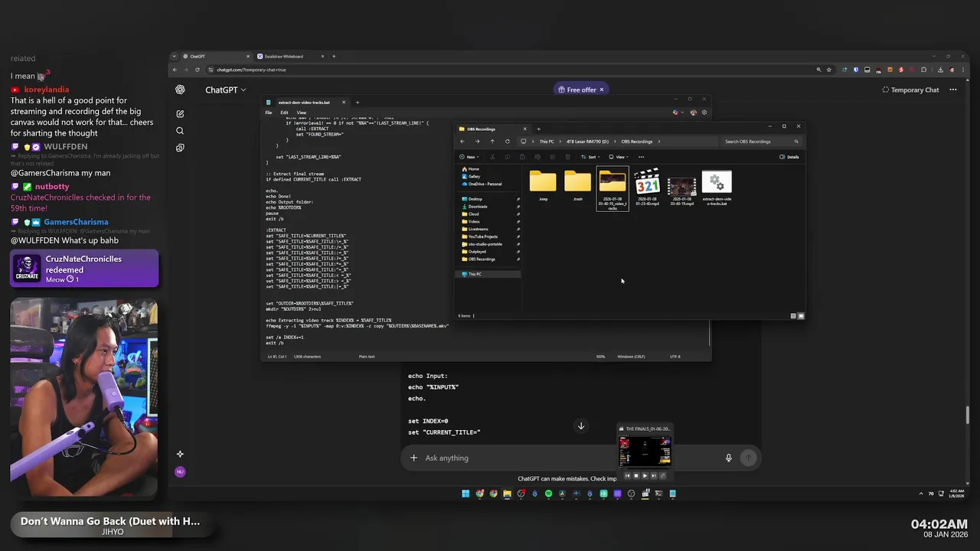The height and width of the screenshot is (551, 980).
Task: Open See more options in File Explorer toolbar
Action: [642, 157]
